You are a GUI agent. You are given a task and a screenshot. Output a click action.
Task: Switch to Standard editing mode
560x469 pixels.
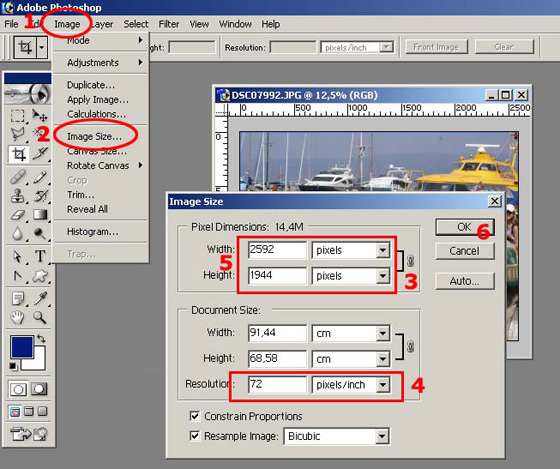click(x=18, y=389)
